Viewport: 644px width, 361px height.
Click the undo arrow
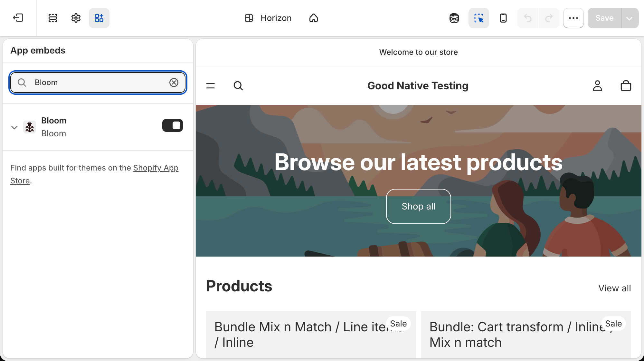[x=528, y=18]
